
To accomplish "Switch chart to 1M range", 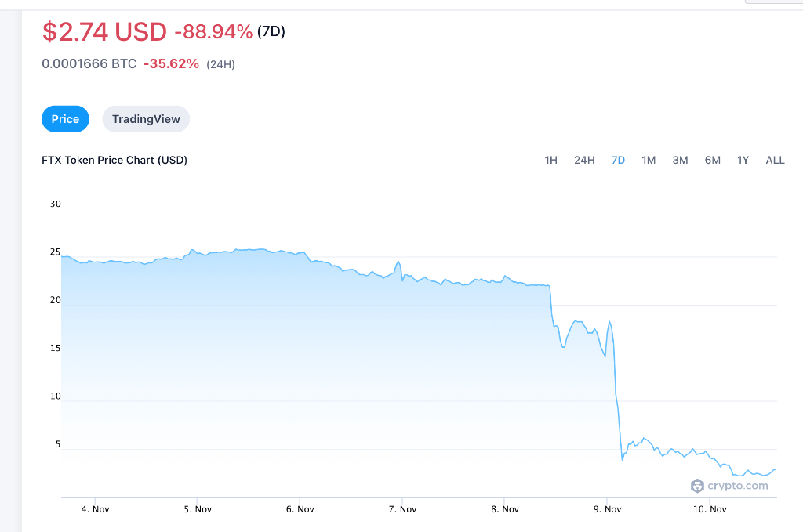I will pyautogui.click(x=649, y=160).
